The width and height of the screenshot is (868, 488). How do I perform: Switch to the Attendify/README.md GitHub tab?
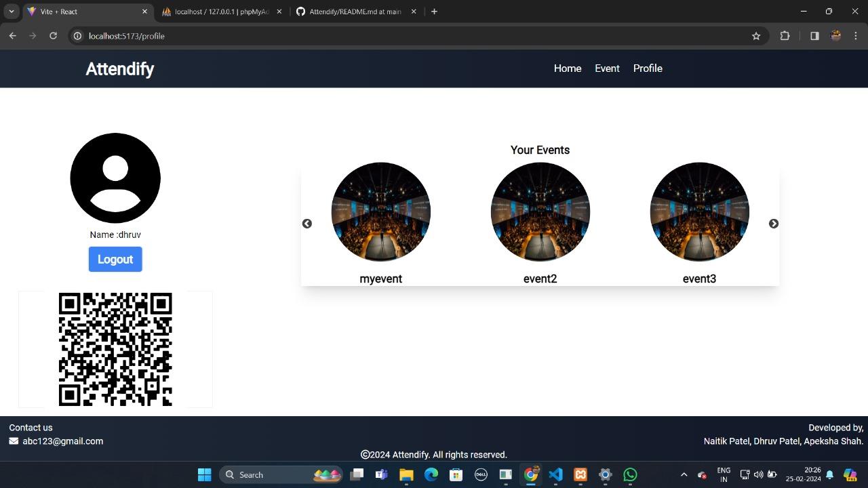pyautogui.click(x=357, y=12)
